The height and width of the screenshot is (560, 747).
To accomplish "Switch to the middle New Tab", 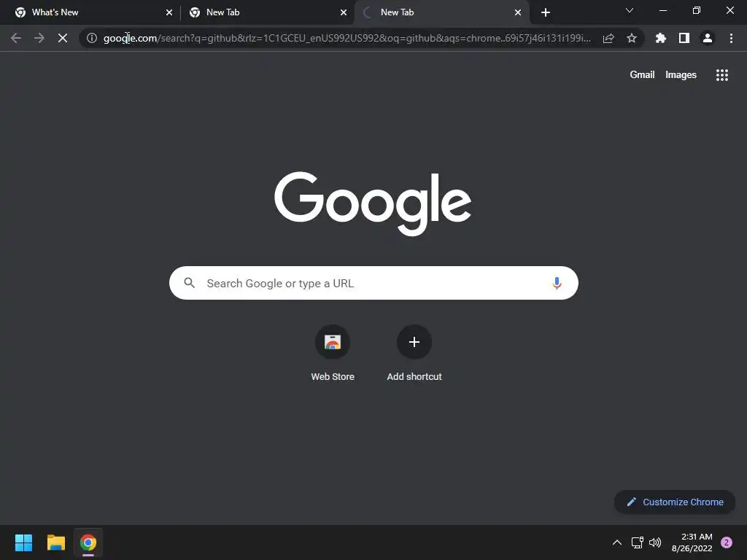I will coord(267,12).
